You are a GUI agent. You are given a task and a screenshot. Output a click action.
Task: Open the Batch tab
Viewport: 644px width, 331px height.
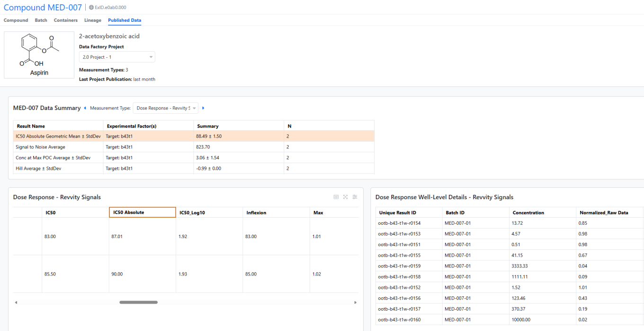[41, 20]
